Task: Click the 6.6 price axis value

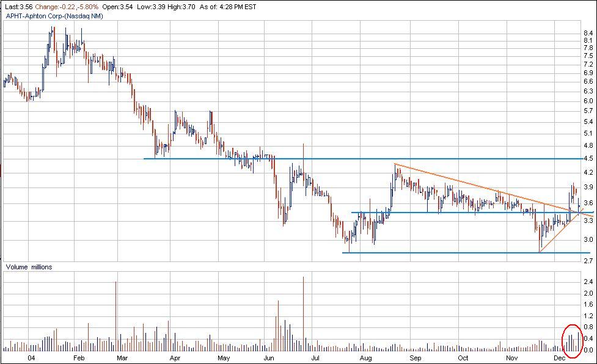Action: pyautogui.click(x=588, y=81)
